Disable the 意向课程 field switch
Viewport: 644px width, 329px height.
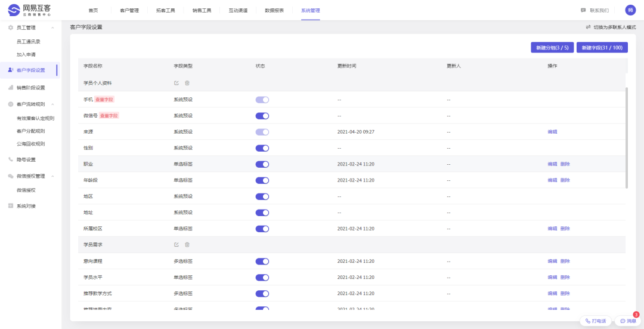(262, 261)
